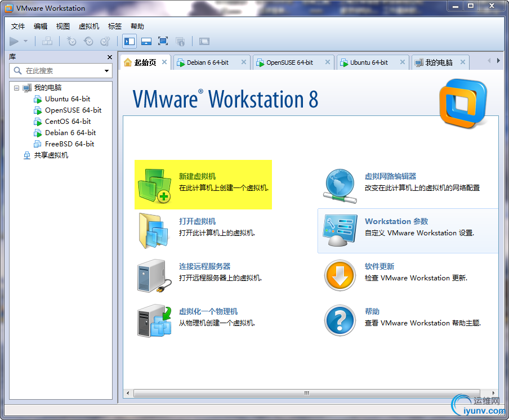509x420 pixels.
Task: Close the 起始页 tab
Action: tap(164, 62)
